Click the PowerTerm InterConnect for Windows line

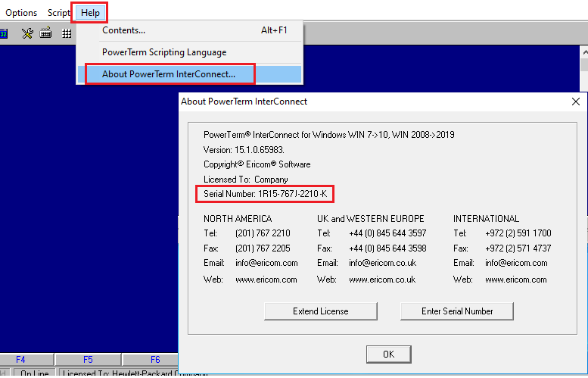point(329,135)
